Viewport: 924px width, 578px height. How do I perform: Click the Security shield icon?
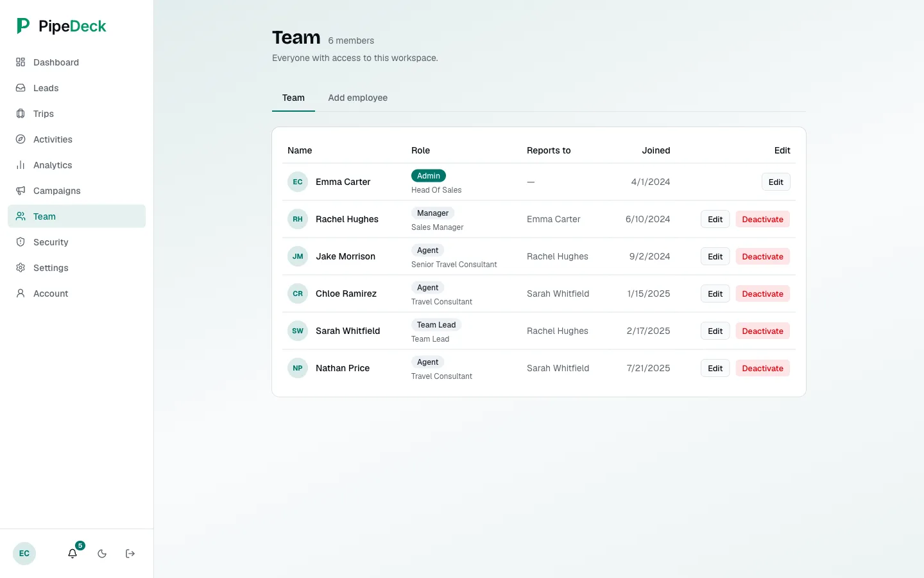click(x=21, y=242)
